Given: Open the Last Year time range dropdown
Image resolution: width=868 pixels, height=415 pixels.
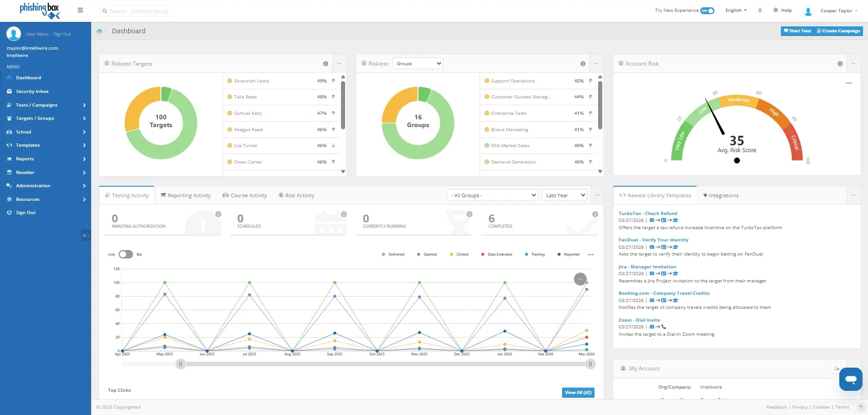Looking at the screenshot, I should [564, 195].
